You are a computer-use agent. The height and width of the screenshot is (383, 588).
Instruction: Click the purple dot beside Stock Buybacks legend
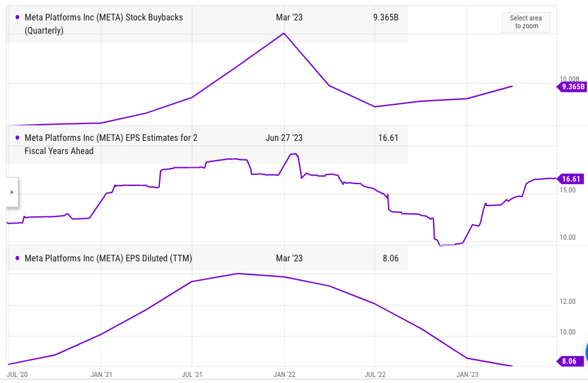[x=17, y=17]
